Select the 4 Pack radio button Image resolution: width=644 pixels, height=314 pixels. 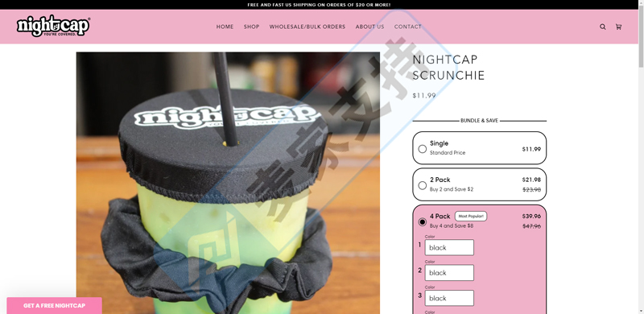click(x=422, y=222)
